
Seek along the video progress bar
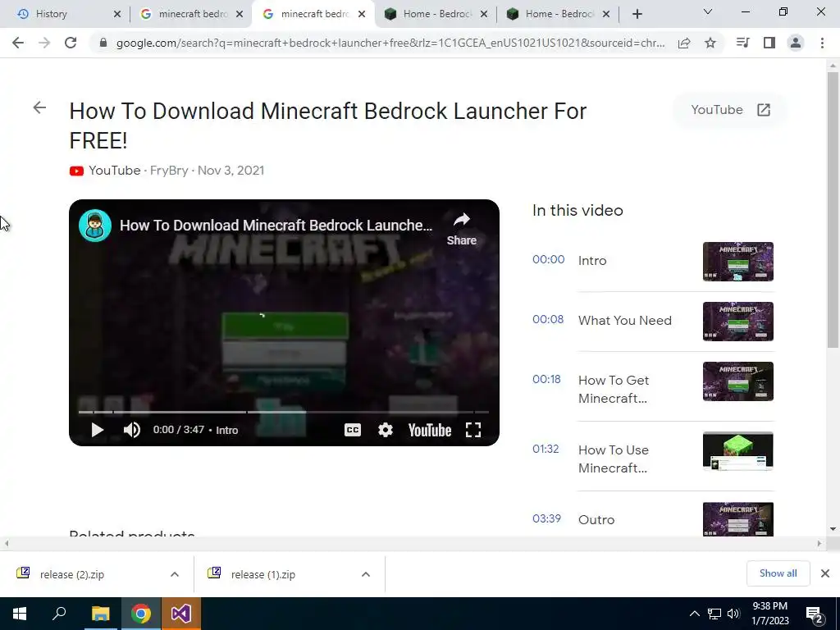pos(283,412)
